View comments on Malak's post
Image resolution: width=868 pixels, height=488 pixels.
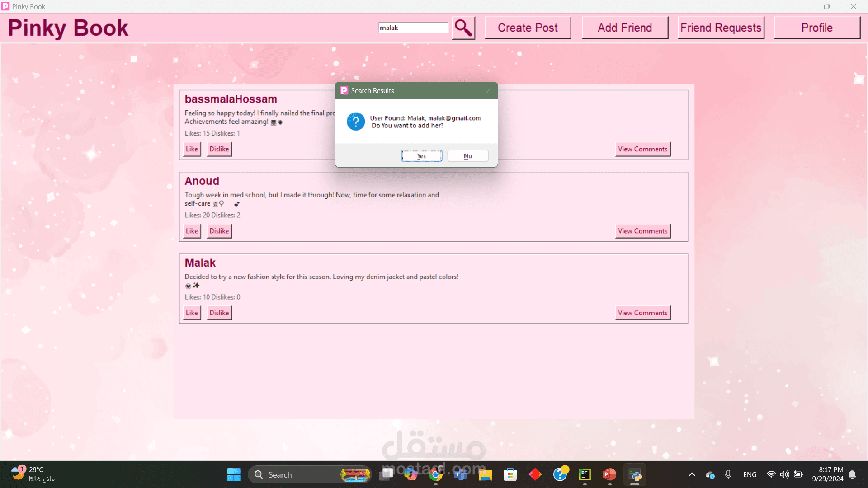point(642,313)
